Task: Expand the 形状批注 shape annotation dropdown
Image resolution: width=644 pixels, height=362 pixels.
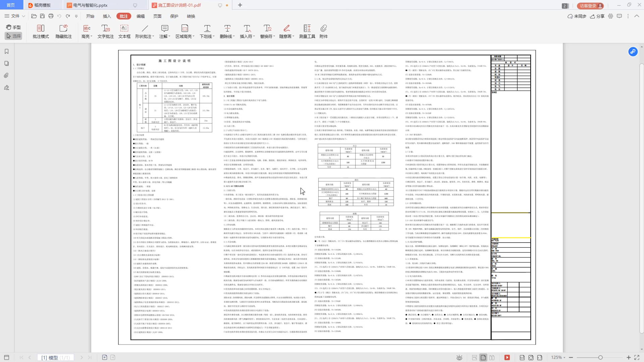Action: coord(153,37)
